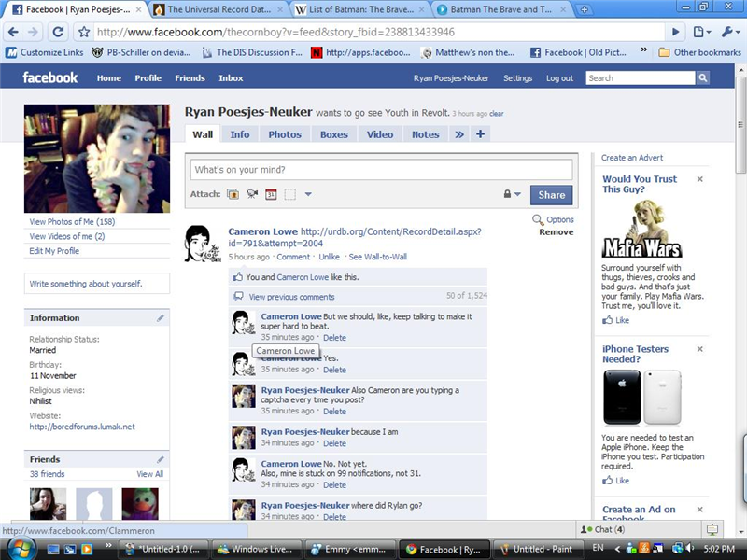Open the privacy dropdown next to Share

point(517,195)
